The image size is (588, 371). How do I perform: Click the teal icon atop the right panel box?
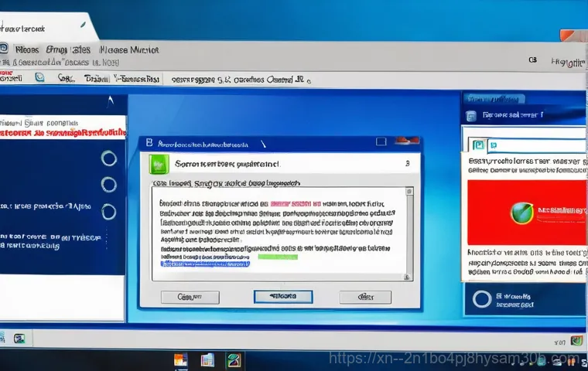click(480, 145)
